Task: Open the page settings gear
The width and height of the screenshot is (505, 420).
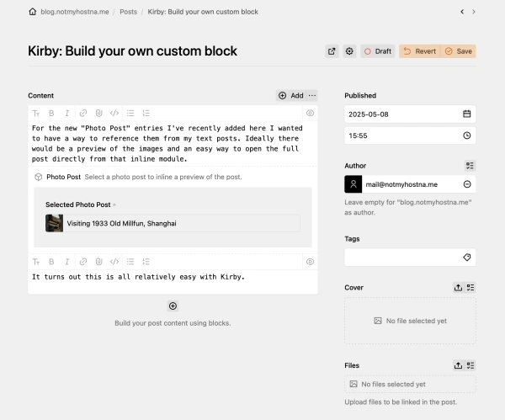Action: pyautogui.click(x=349, y=51)
